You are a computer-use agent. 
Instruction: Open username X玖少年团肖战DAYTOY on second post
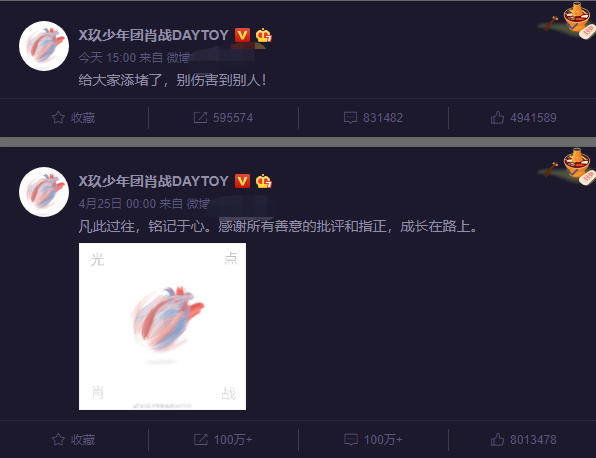(x=154, y=181)
